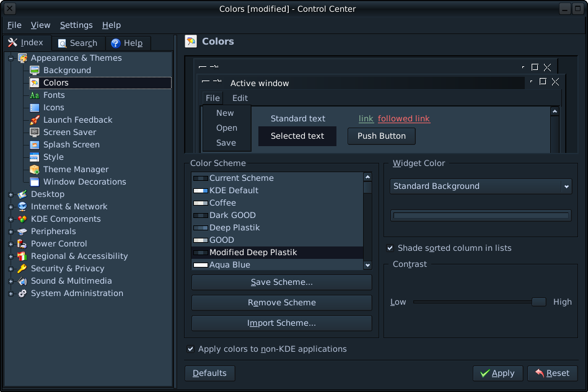Click the KDE Default scheme color preview
588x392 pixels.
point(201,190)
